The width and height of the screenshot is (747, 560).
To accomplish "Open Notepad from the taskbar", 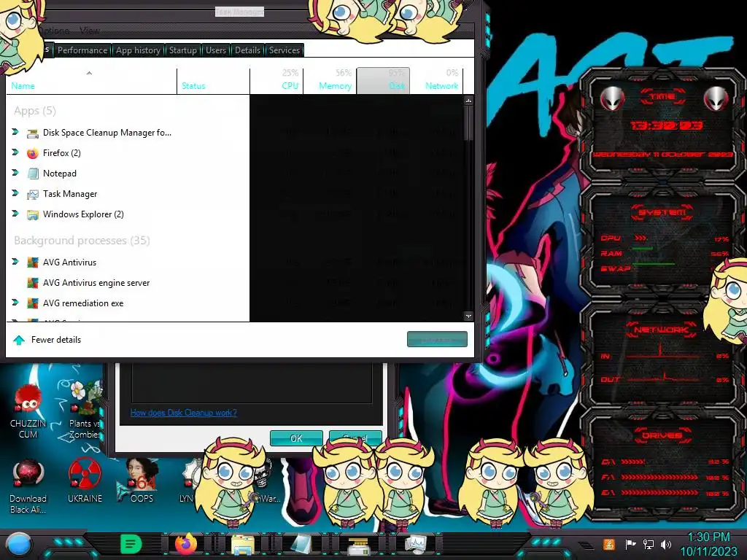I will [x=301, y=544].
